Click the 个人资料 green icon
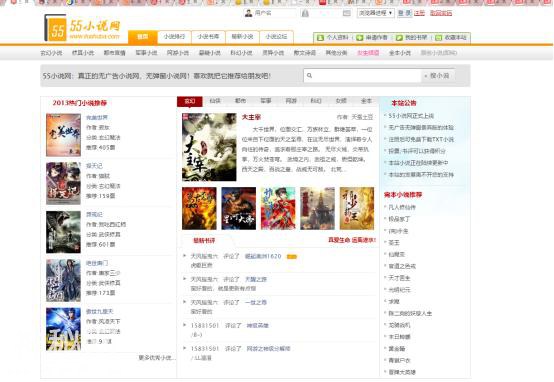 click(320, 37)
